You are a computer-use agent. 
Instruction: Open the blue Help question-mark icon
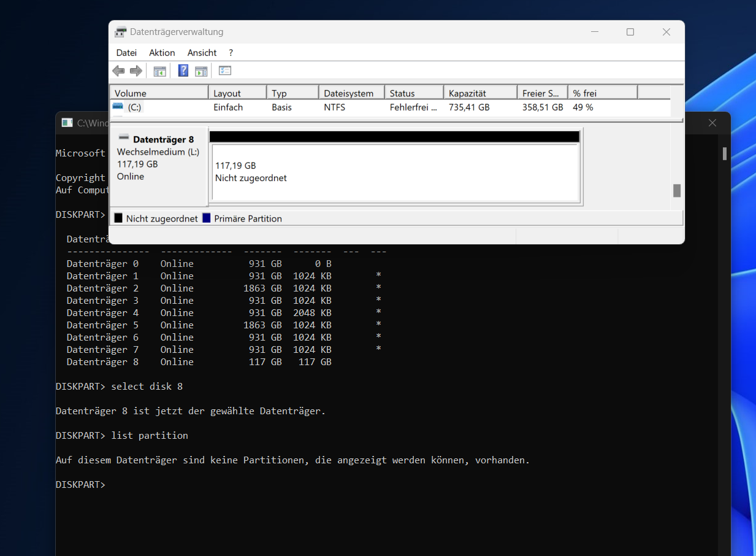coord(183,71)
